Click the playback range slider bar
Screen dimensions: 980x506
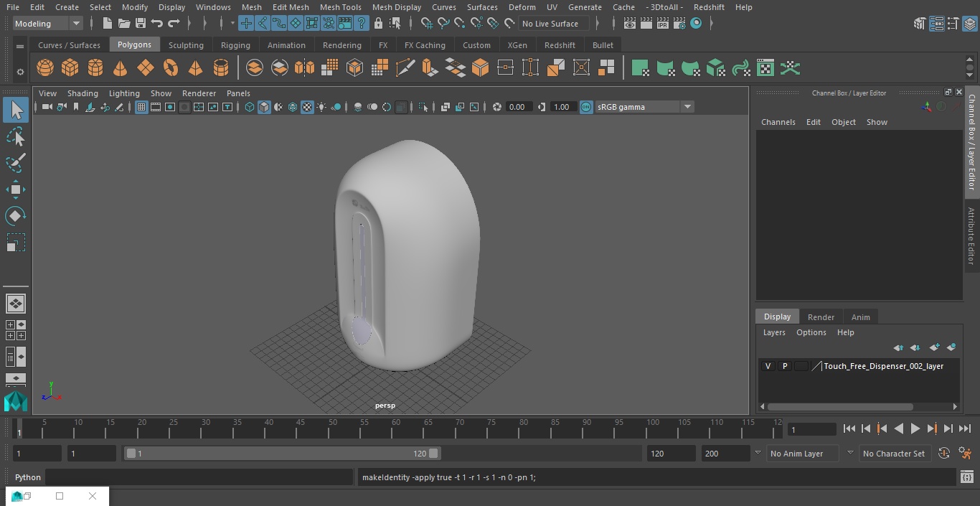click(x=282, y=454)
